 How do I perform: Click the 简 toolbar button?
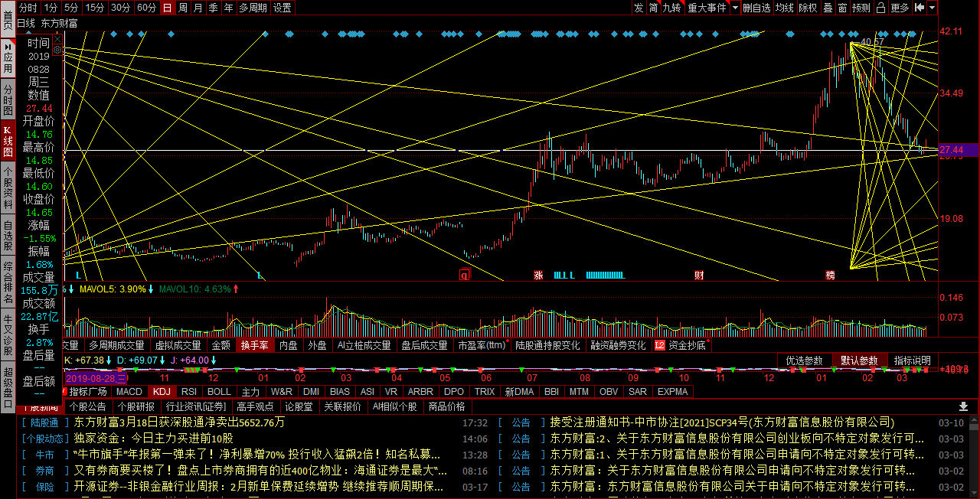pyautogui.click(x=653, y=8)
